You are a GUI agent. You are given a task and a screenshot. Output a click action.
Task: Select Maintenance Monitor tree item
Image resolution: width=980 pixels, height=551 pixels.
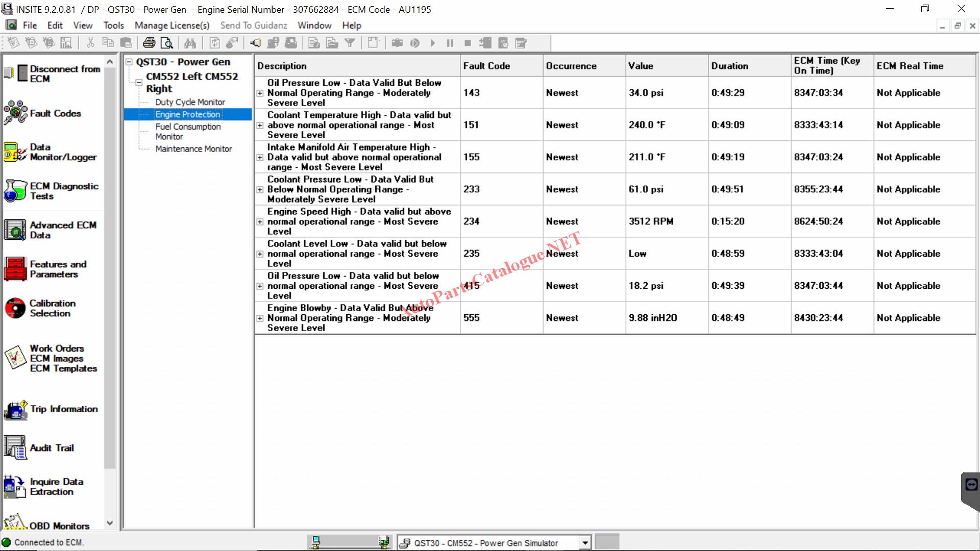[193, 149]
